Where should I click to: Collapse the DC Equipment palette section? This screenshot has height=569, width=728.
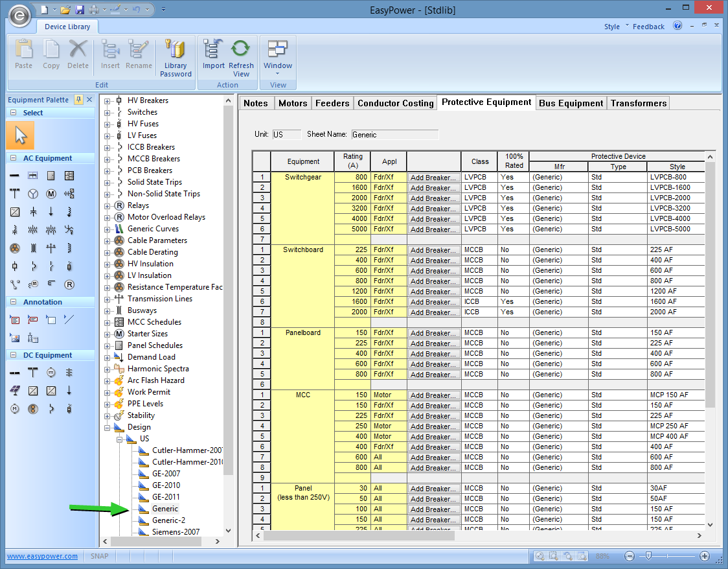(13, 355)
